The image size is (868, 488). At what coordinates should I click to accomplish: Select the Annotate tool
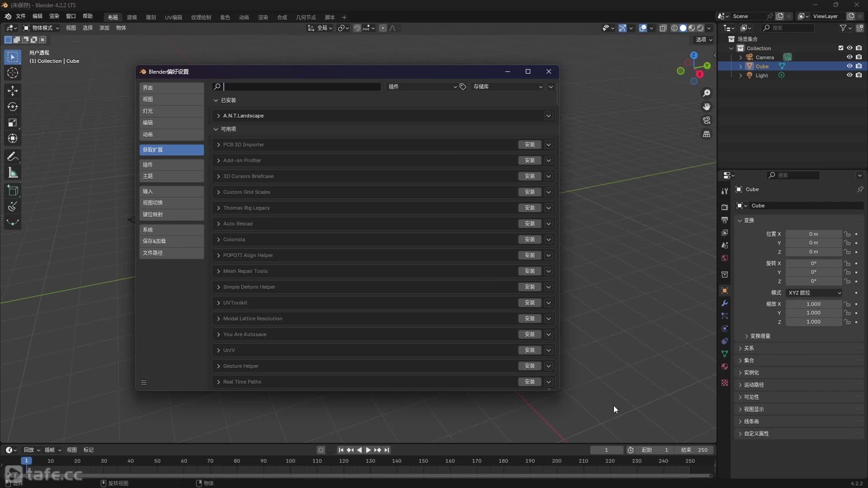(x=13, y=157)
